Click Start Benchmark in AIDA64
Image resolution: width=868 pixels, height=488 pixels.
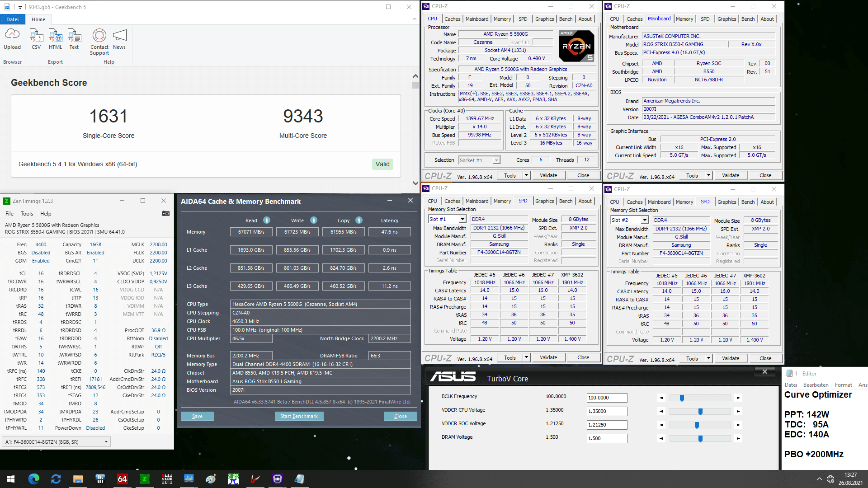tap(299, 416)
